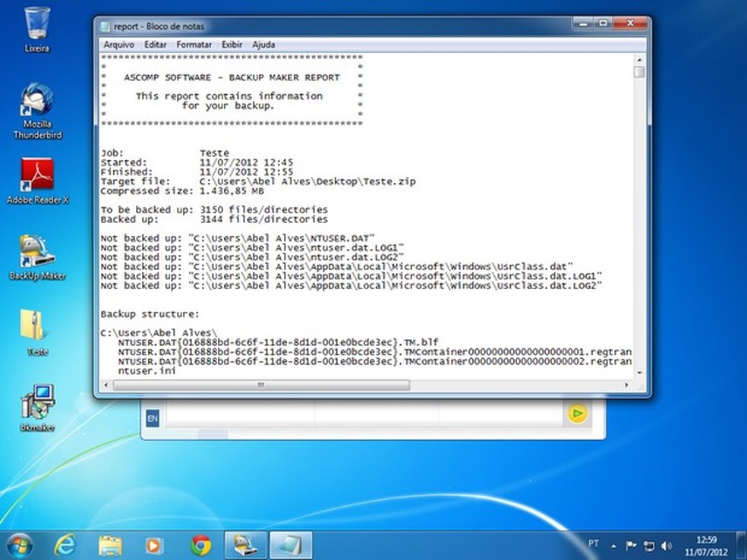Click the volume speaker tray icon
Image resolution: width=747 pixels, height=560 pixels.
667,546
